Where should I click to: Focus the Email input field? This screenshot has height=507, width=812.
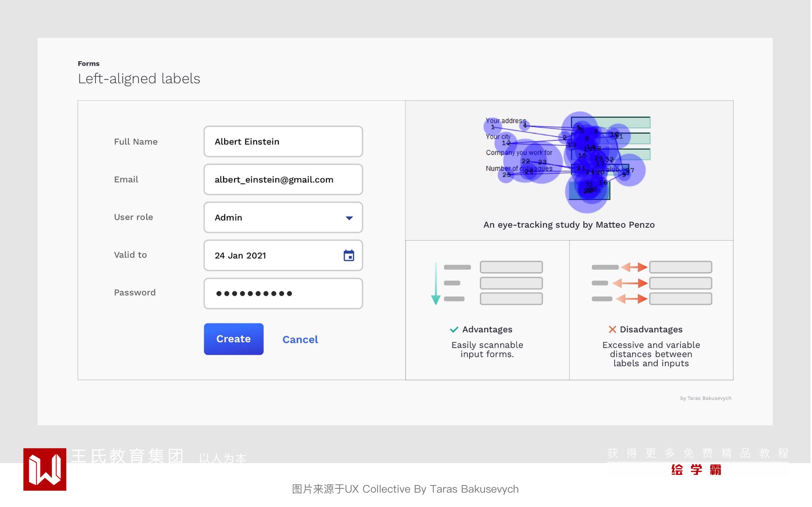click(284, 180)
